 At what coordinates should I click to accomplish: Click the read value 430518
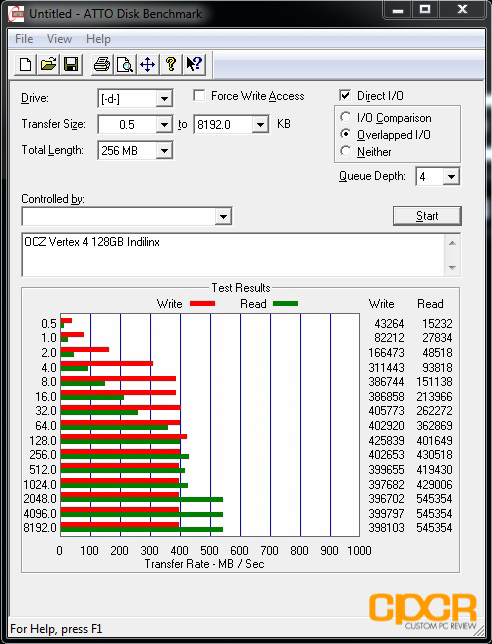pyautogui.click(x=435, y=455)
